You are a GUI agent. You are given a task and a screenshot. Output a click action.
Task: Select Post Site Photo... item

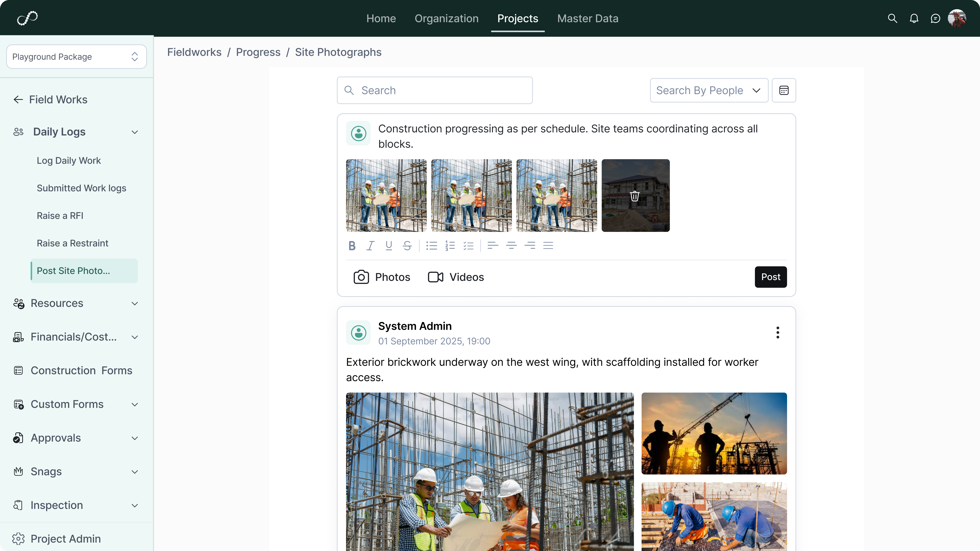84,271
